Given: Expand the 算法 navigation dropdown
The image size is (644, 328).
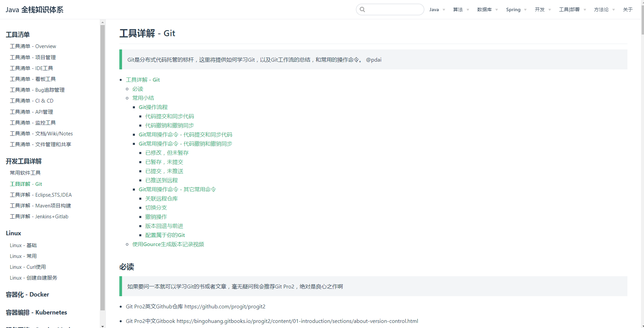Looking at the screenshot, I should [x=461, y=9].
